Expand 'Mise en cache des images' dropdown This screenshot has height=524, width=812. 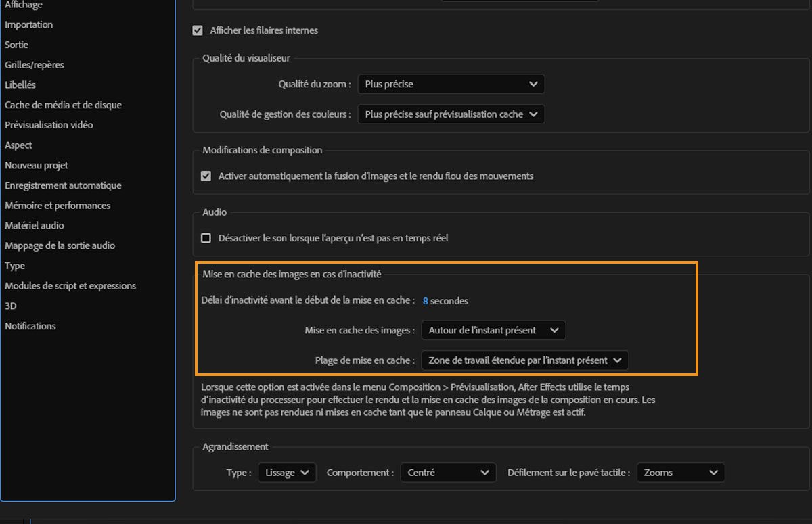pos(493,331)
